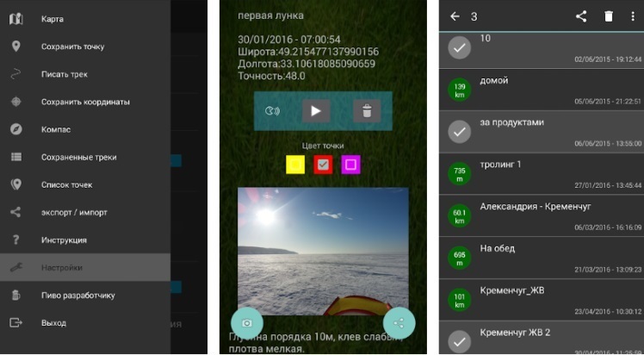The height and width of the screenshot is (355, 644).
Task: Open the домой track row
Action: 542,90
